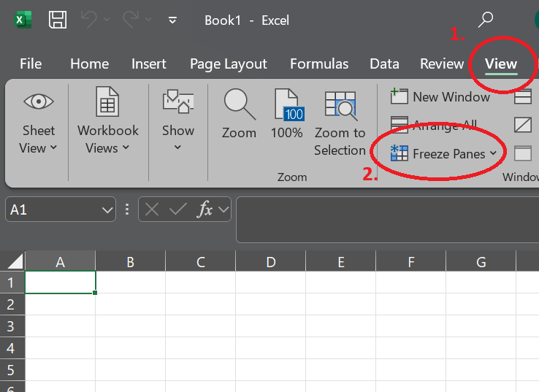Expand the formula bar chevron next to fx
This screenshot has height=392, width=539.
[x=223, y=210]
